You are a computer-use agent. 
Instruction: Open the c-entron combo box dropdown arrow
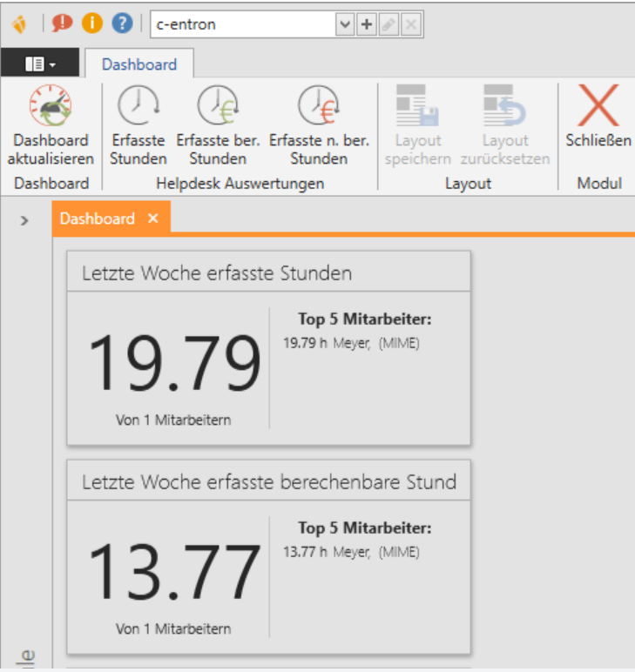345,24
